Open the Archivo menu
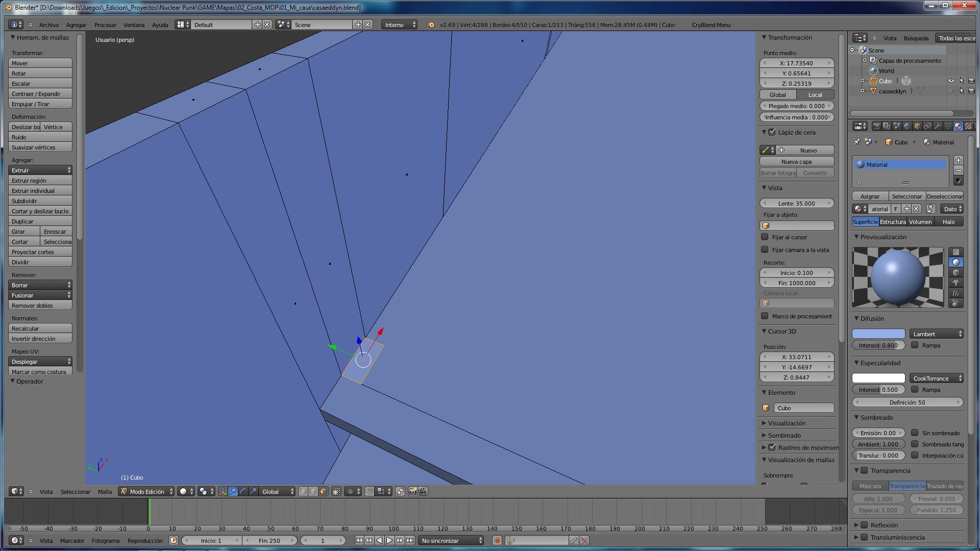980x551 pixels. pos(49,24)
